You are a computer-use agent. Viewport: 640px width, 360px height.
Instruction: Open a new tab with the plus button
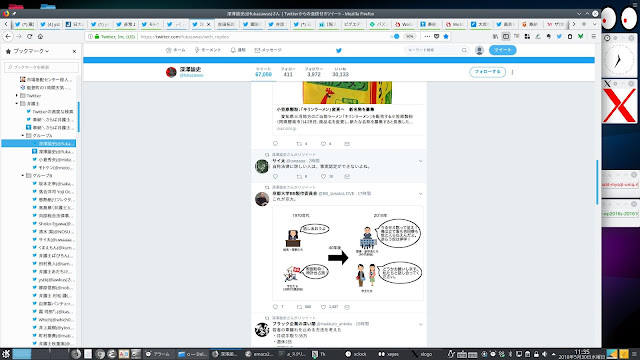584,24
